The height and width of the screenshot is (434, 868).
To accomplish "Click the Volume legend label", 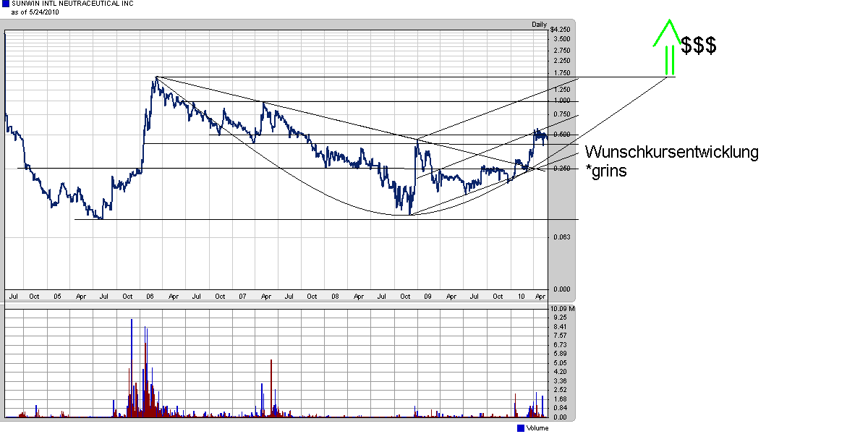I will click(x=537, y=428).
